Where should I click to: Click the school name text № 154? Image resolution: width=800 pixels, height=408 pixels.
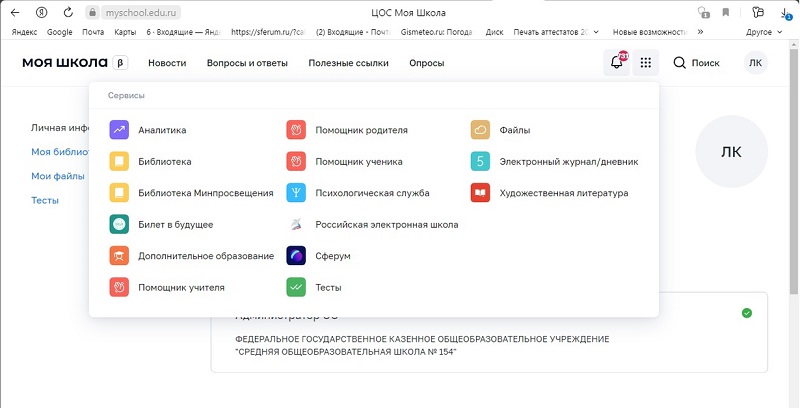346,352
